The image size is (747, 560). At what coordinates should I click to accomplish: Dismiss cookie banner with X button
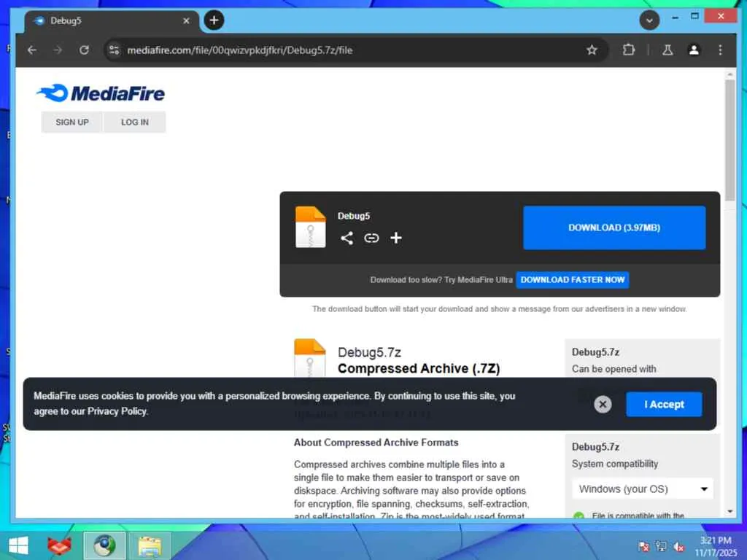click(603, 404)
